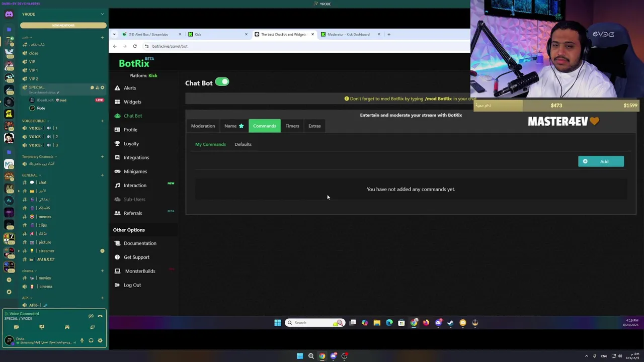Click Log Out
Image resolution: width=644 pixels, height=362 pixels.
[132, 285]
